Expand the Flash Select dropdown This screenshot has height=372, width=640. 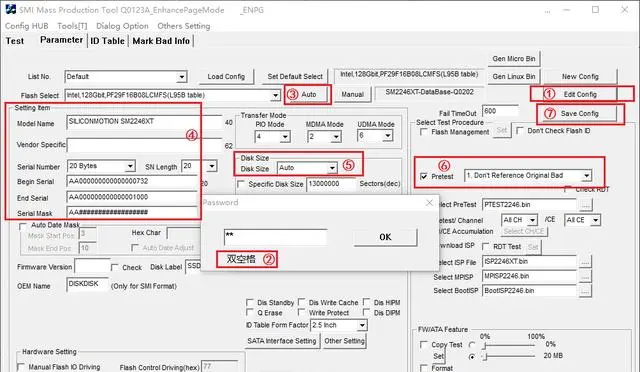(276, 96)
